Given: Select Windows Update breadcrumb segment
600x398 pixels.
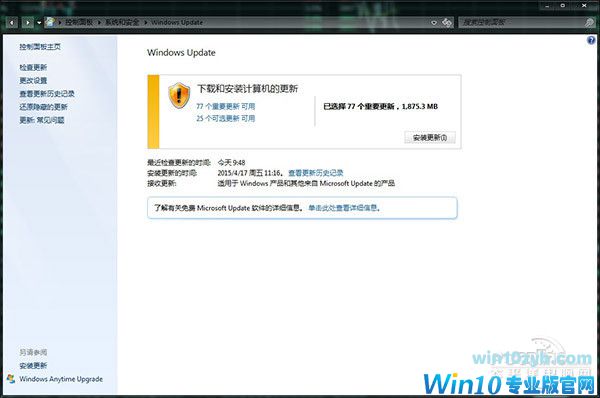Looking at the screenshot, I should (177, 22).
